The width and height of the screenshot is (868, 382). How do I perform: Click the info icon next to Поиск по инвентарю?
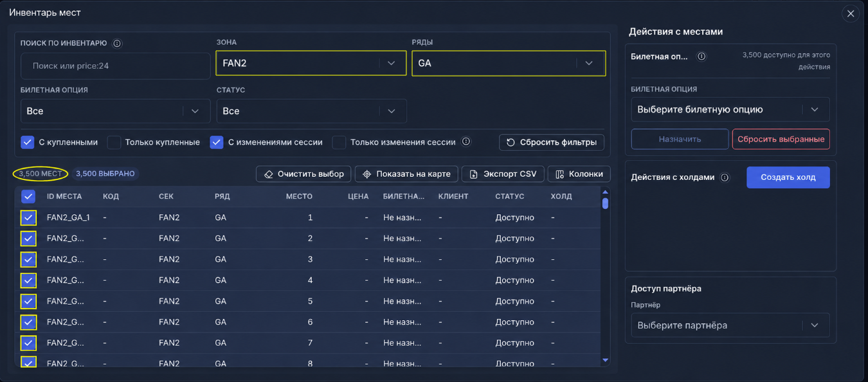[x=117, y=44]
